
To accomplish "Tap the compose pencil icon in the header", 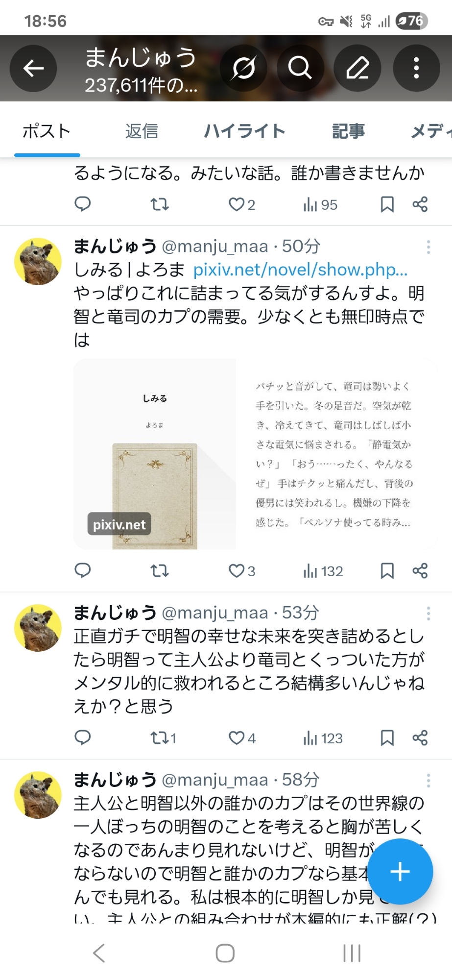I will pos(357,68).
